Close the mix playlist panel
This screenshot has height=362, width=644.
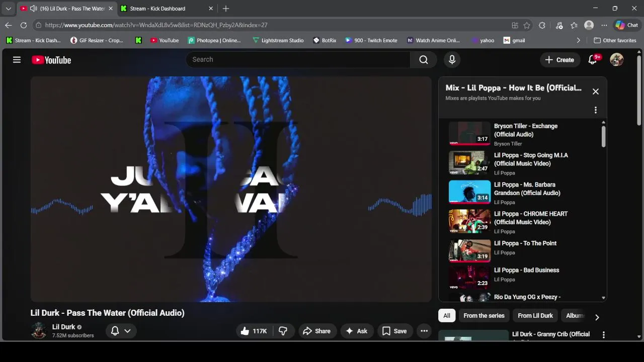[596, 92]
